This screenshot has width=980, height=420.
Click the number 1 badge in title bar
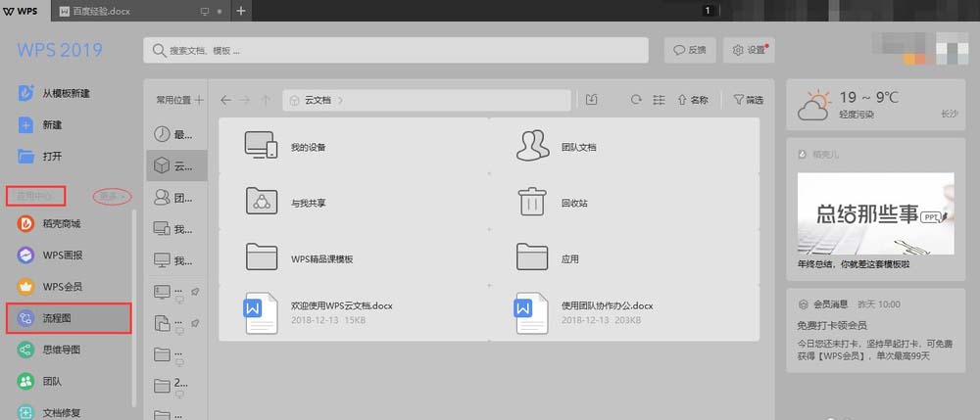[708, 11]
